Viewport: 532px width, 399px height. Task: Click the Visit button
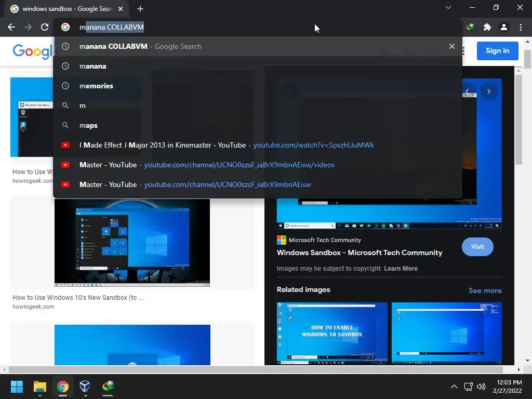(x=477, y=247)
